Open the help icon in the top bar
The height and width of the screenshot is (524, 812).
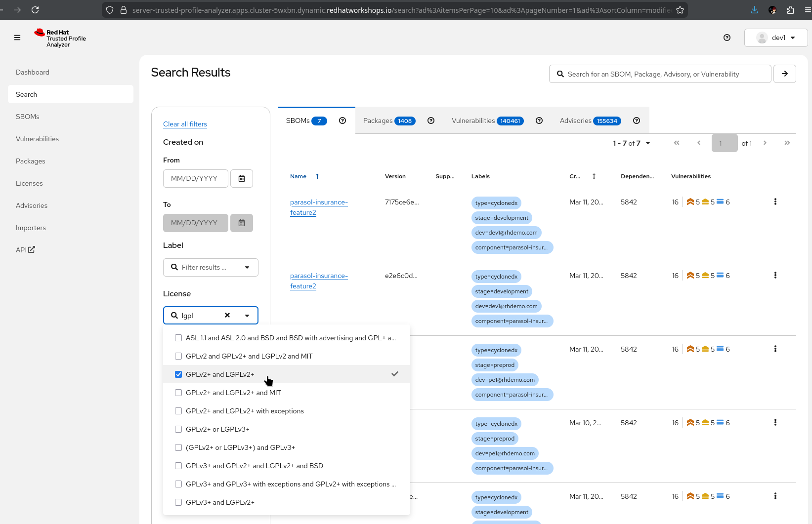(727, 38)
